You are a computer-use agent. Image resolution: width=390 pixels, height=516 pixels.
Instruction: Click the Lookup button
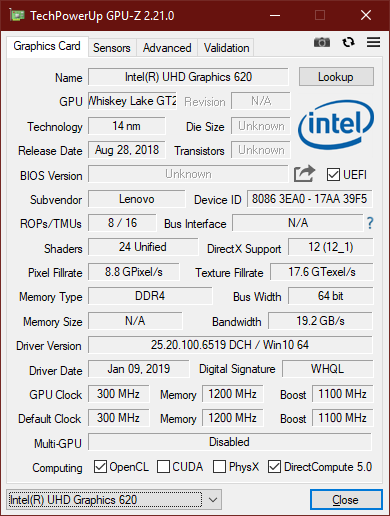point(336,77)
